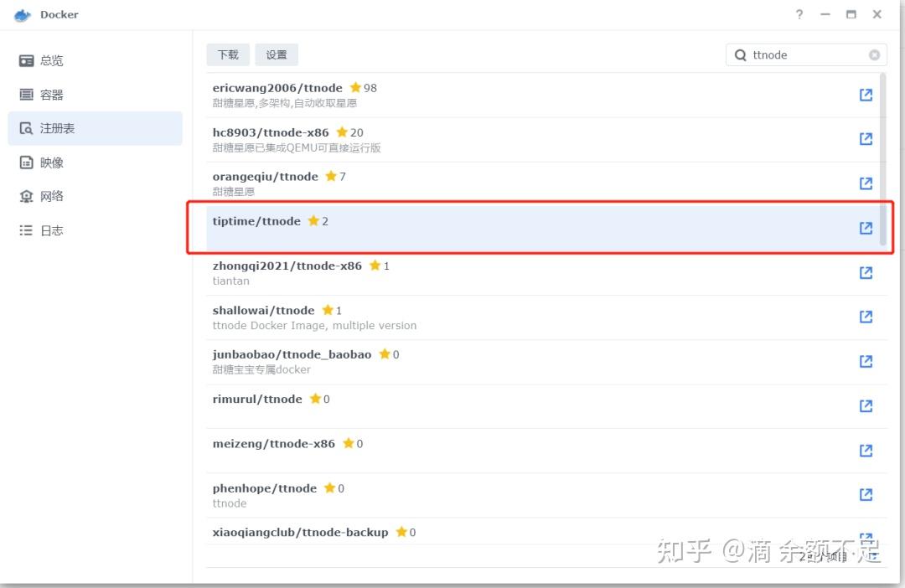
Task: Open ericwang2006/ttnode external link icon
Action: point(866,95)
